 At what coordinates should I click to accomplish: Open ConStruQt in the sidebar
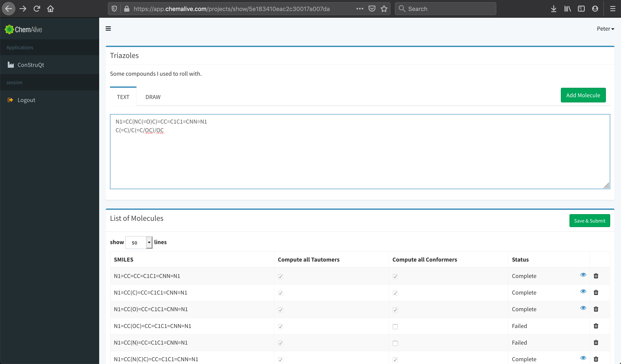50,65
